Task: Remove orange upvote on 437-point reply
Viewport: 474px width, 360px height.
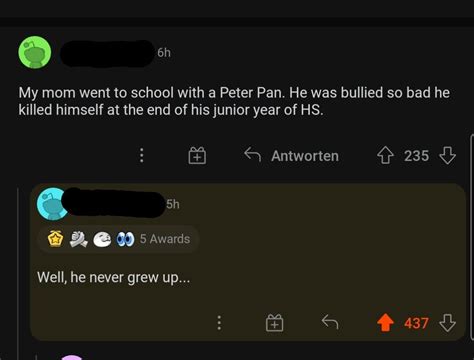Action: pyautogui.click(x=385, y=323)
